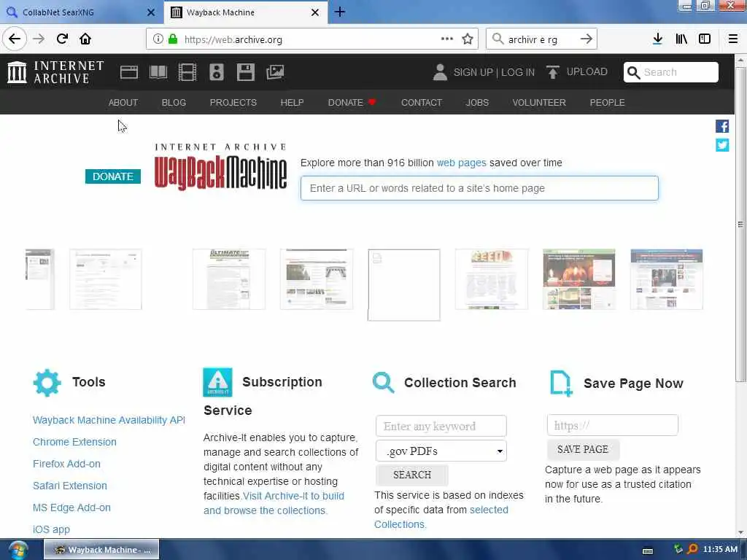
Task: Share on Facebook icon
Action: [721, 126]
